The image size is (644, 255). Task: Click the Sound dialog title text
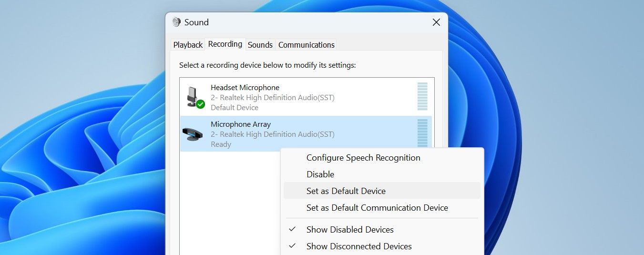(196, 22)
